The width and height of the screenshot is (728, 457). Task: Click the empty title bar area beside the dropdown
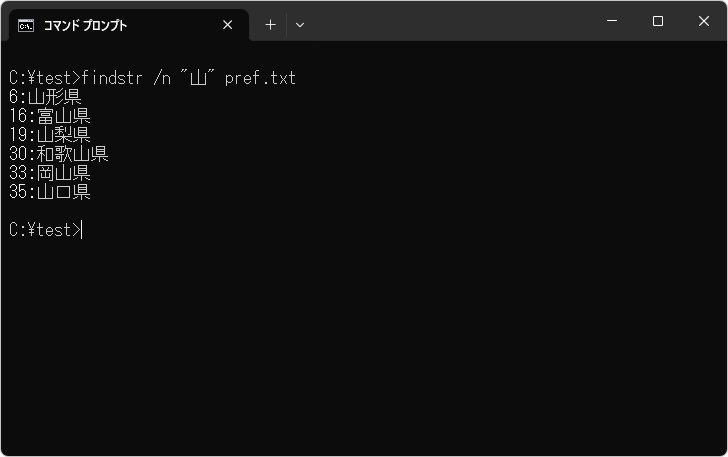click(x=450, y=22)
